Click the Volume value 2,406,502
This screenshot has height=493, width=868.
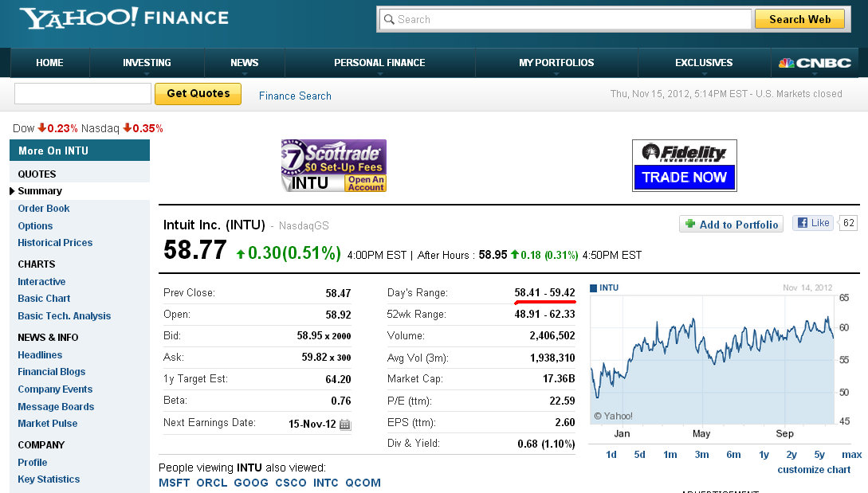tap(552, 336)
